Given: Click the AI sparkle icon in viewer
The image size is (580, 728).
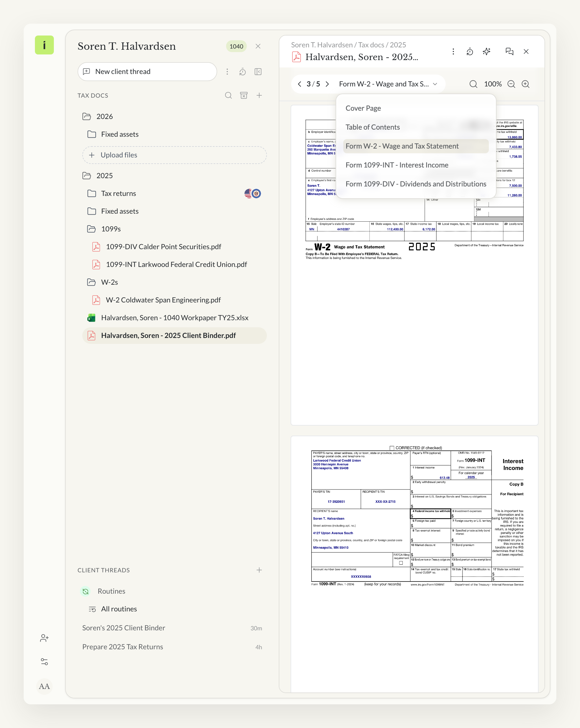Looking at the screenshot, I should [x=486, y=51].
